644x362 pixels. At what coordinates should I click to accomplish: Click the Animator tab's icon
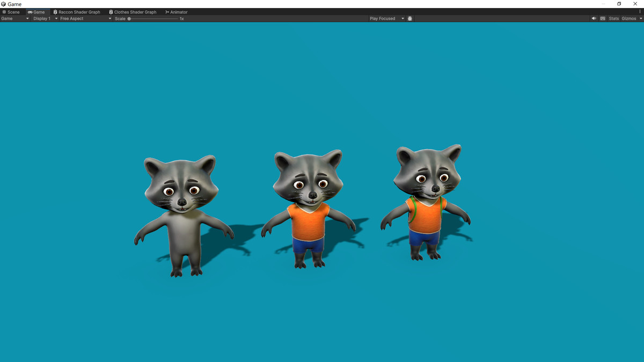(x=167, y=12)
